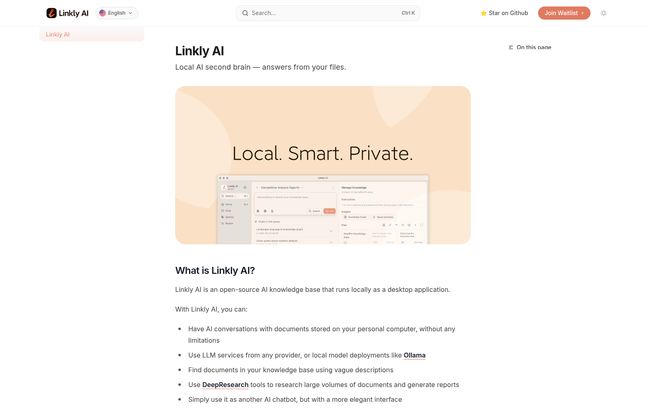Click the Linkly AI logo icon

pyautogui.click(x=51, y=13)
